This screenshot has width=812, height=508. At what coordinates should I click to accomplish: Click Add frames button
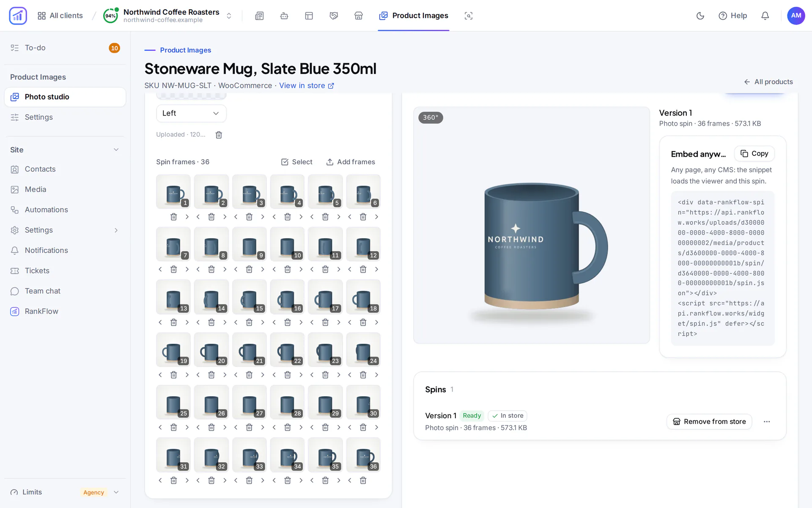[x=351, y=162]
